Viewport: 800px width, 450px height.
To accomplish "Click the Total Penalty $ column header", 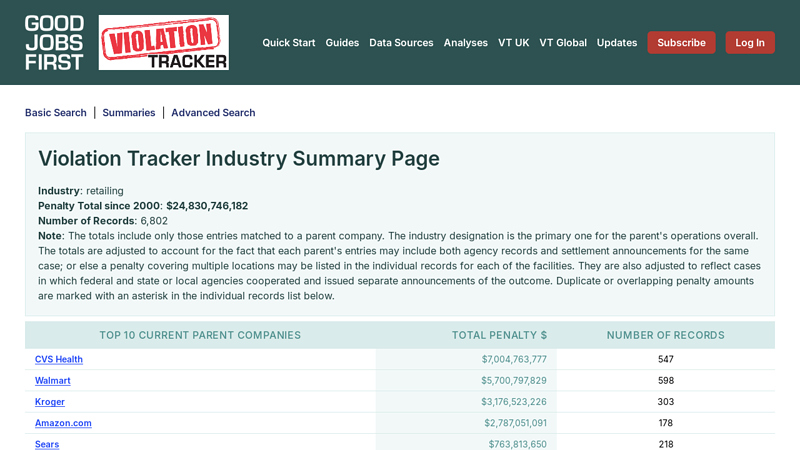I will point(499,336).
